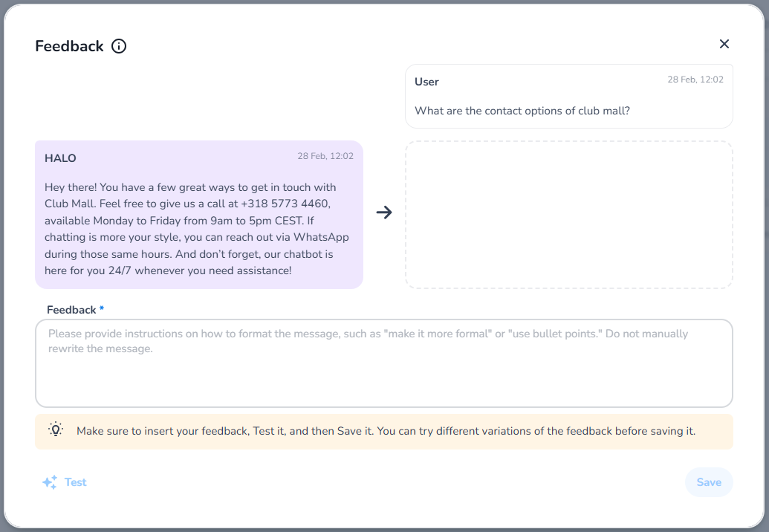769x532 pixels.
Task: Click the HALO sender name label
Action: pos(60,158)
